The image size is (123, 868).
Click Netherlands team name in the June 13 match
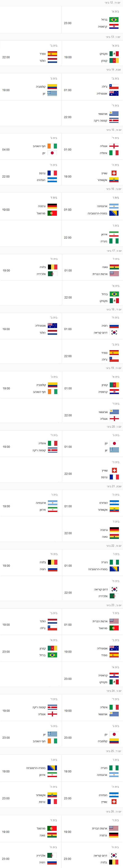42,61
